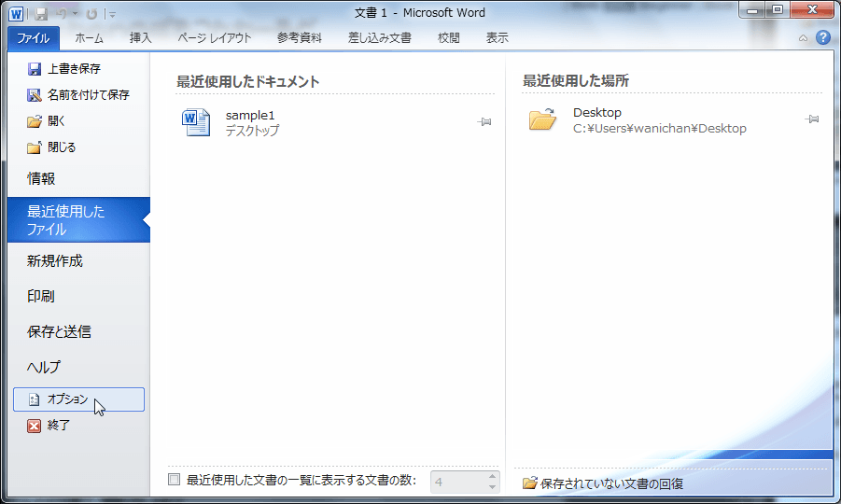
Task: Increase recent documents count with up arrow
Action: click(492, 476)
